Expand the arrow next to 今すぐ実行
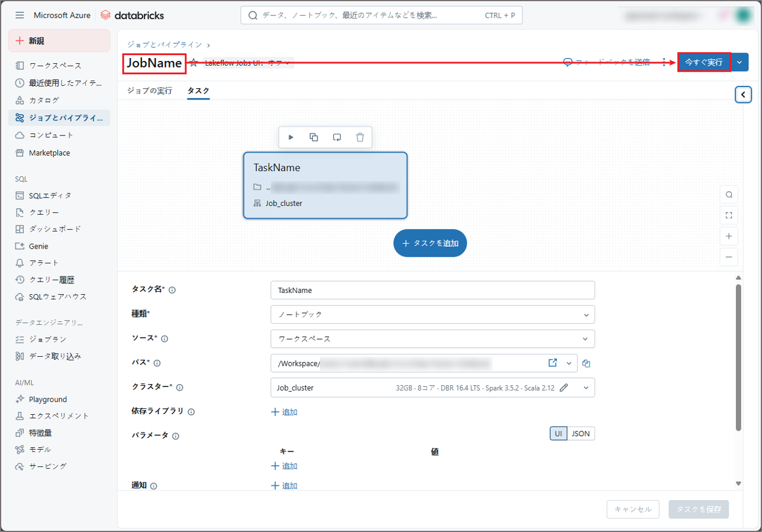This screenshot has height=532, width=762. click(x=740, y=62)
